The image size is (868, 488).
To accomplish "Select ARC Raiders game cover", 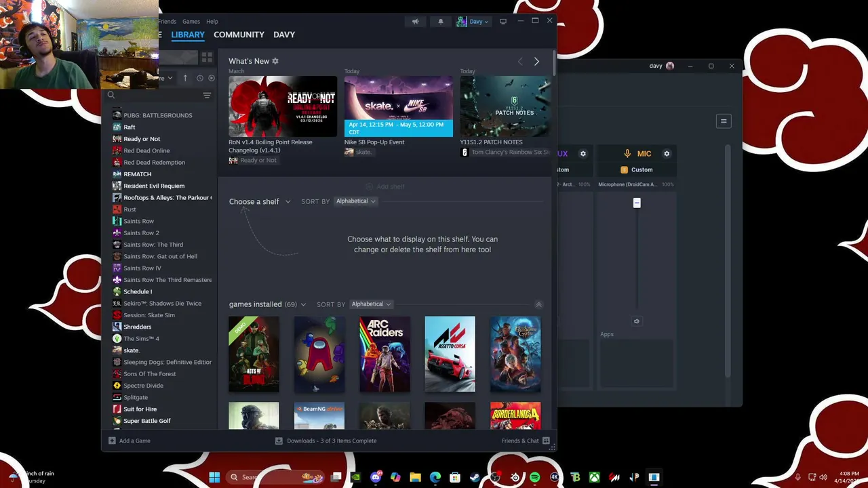I will (384, 354).
